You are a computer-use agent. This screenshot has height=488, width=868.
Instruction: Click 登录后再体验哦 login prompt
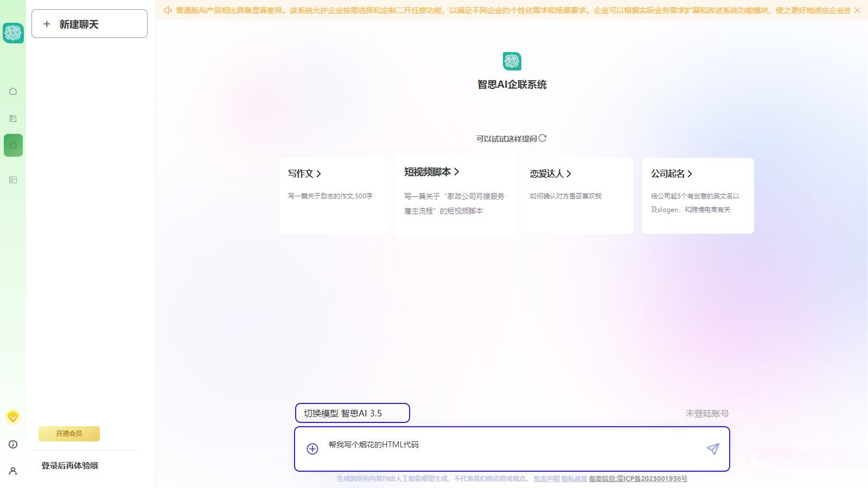click(70, 466)
